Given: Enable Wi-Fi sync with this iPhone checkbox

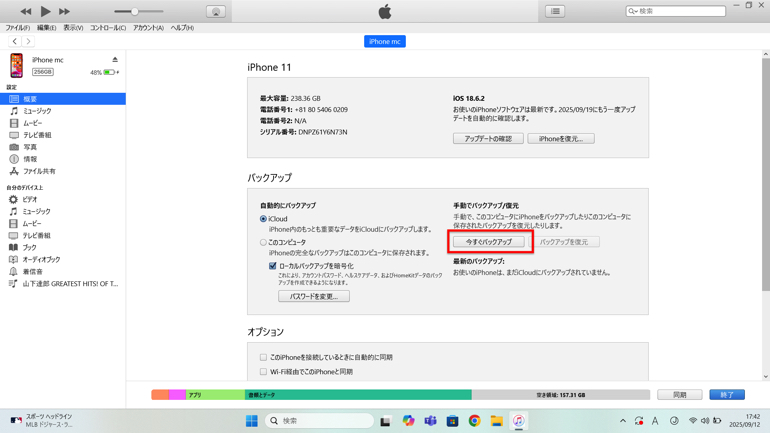Looking at the screenshot, I should [x=264, y=372].
